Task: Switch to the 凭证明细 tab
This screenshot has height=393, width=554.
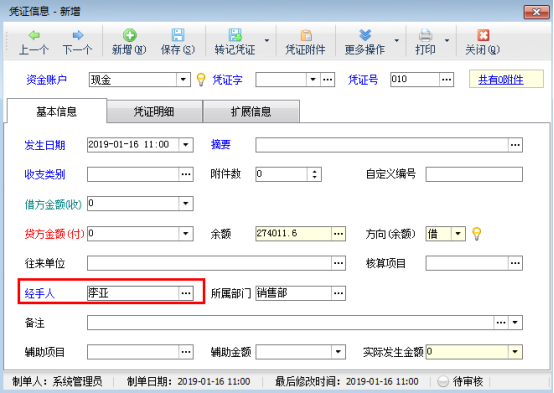Action: pos(154,112)
